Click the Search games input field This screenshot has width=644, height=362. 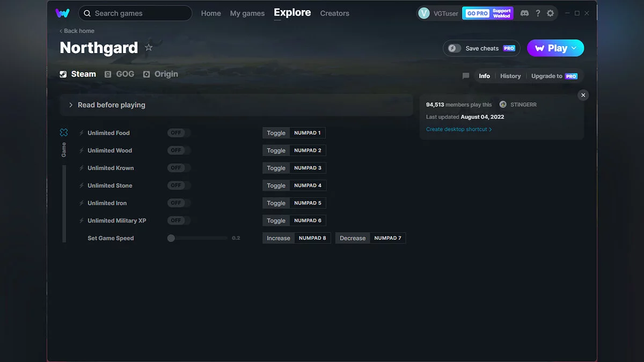tap(141, 13)
